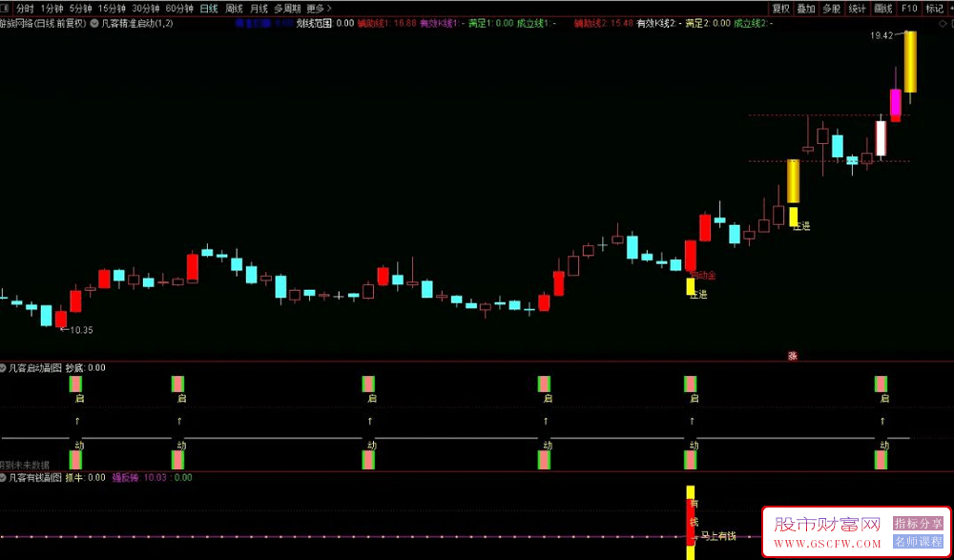Screen dimensions: 954x560
Task: Select the 60分钟 period tab
Action: pyautogui.click(x=179, y=9)
